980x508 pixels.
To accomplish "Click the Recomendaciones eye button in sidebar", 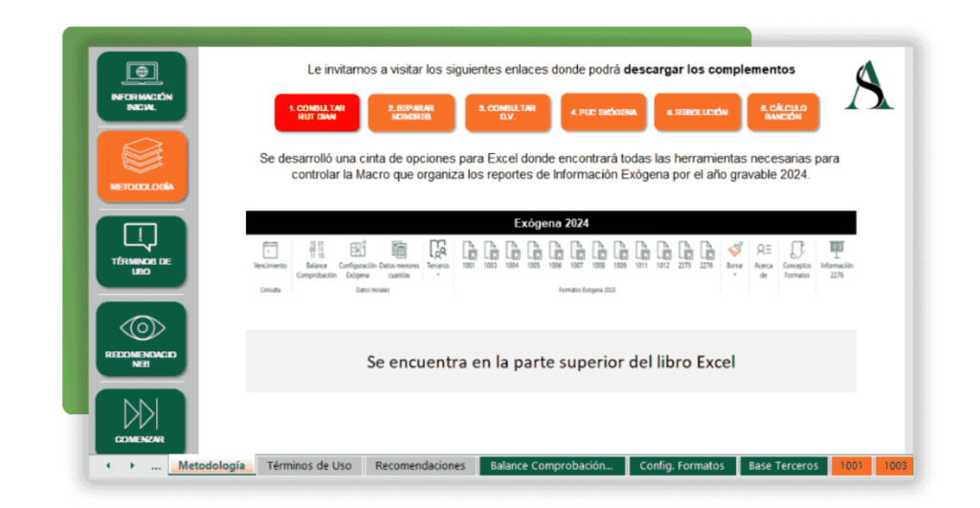I will [142, 339].
